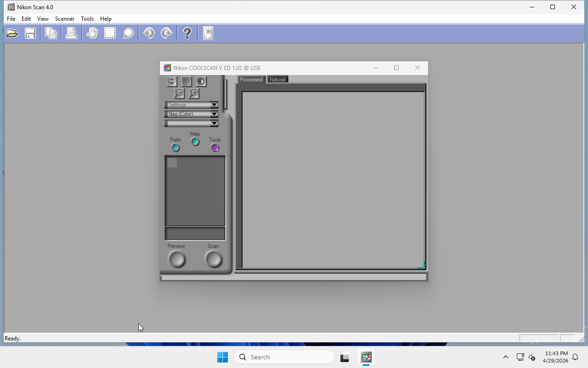Rotate image 90 degrees clockwise
The height and width of the screenshot is (368, 588).
pos(167,33)
